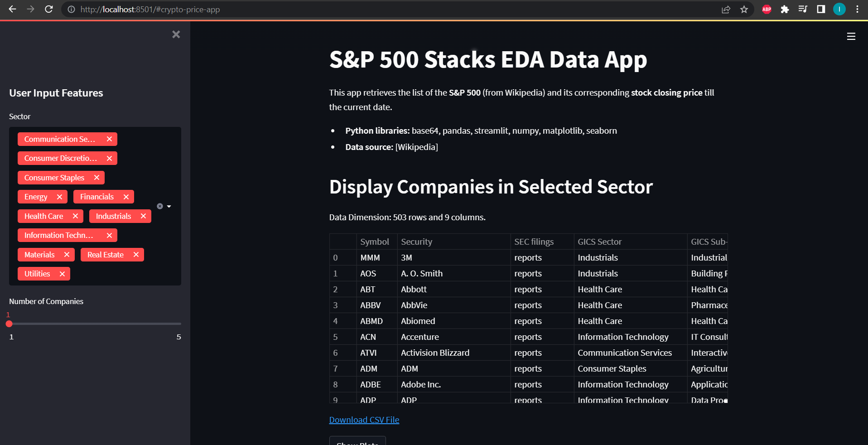The image size is (868, 445).
Task: Go forward in browser history
Action: (x=30, y=9)
